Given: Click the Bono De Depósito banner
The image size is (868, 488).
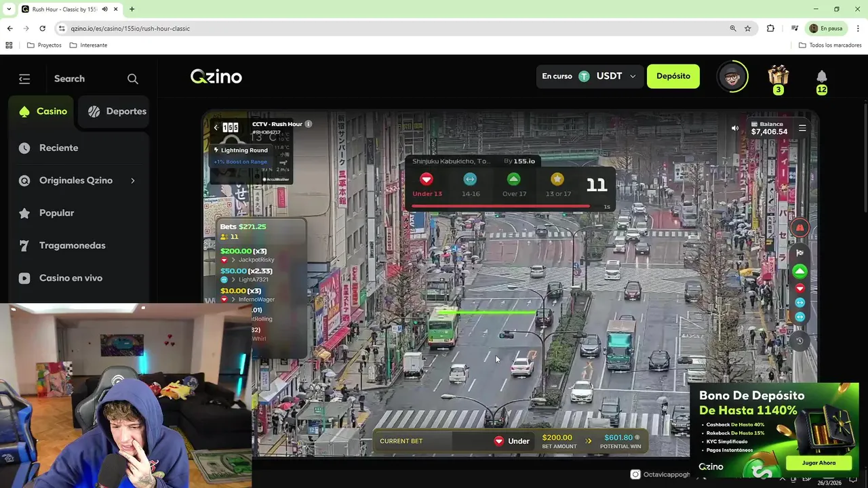Looking at the screenshot, I should tap(774, 430).
